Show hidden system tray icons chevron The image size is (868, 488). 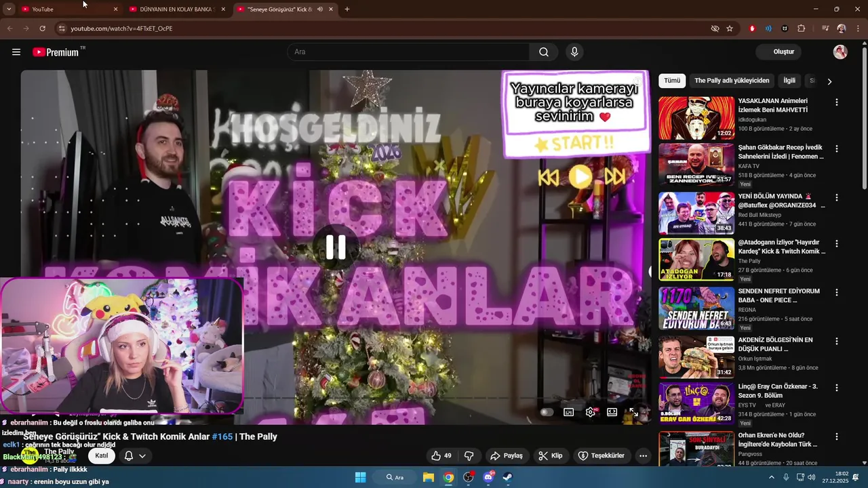click(771, 477)
